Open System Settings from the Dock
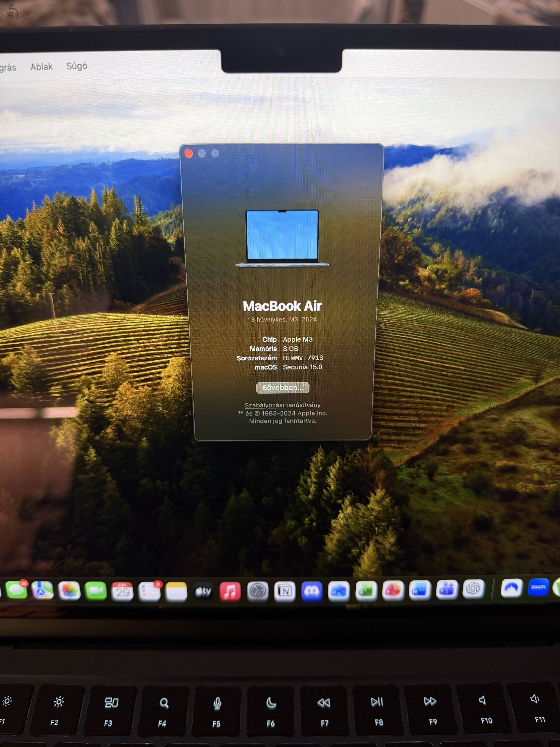560x747 pixels. [x=258, y=591]
